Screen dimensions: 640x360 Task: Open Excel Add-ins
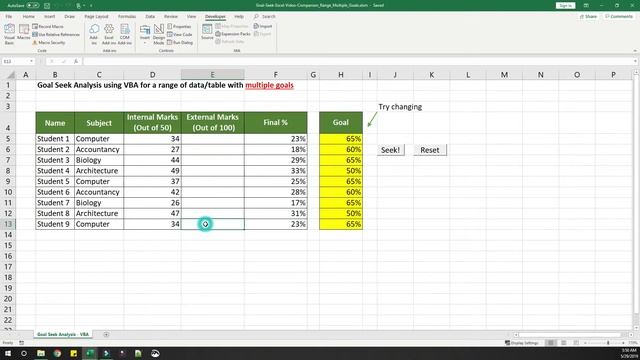pyautogui.click(x=109, y=34)
